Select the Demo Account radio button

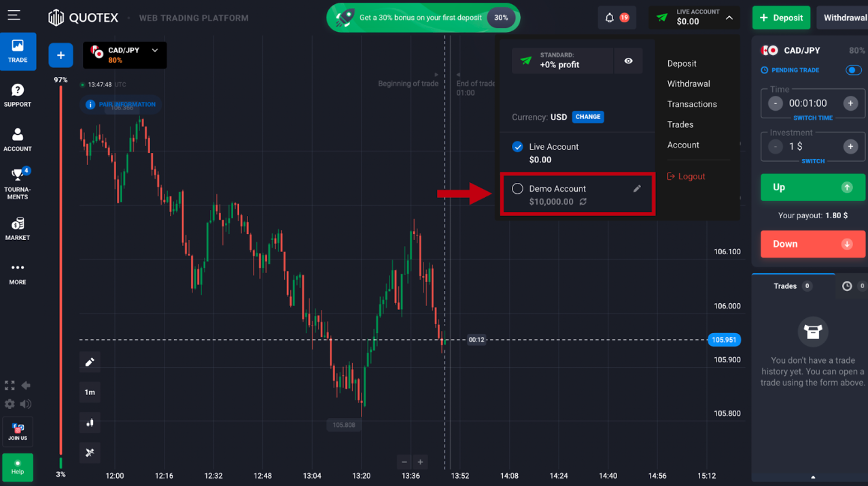click(x=518, y=189)
